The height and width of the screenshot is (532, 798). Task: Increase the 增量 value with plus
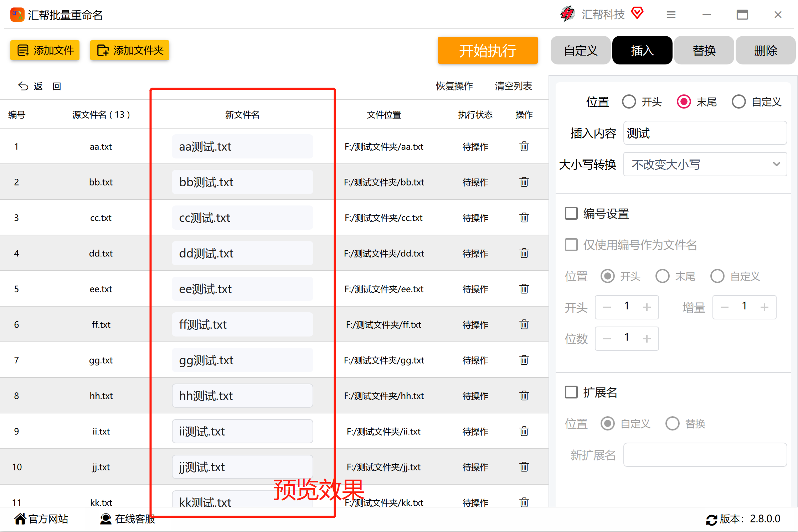[x=764, y=307]
